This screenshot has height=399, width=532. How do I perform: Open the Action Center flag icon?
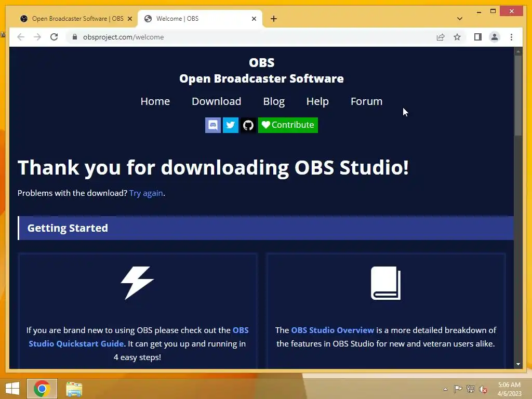458,389
